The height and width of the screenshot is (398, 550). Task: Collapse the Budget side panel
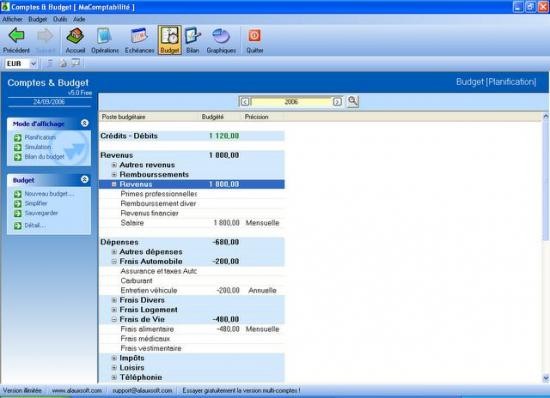coord(85,180)
